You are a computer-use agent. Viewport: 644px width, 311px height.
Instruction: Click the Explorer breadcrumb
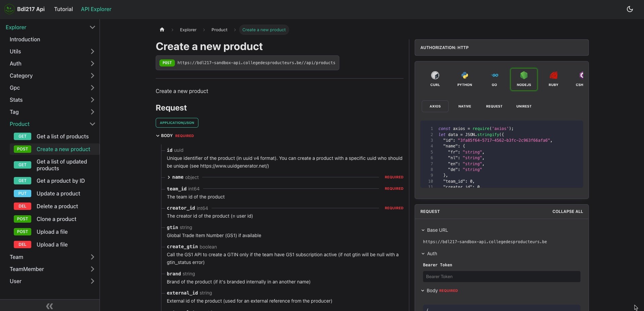188,30
